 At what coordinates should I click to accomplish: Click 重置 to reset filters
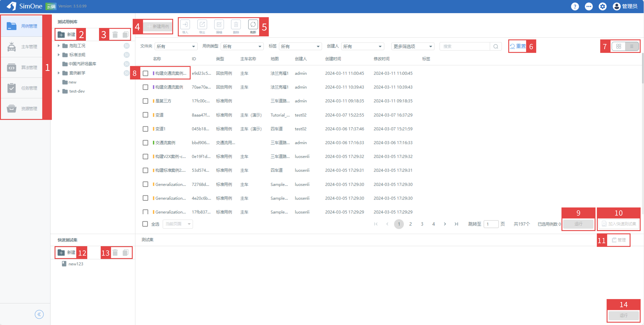point(518,46)
